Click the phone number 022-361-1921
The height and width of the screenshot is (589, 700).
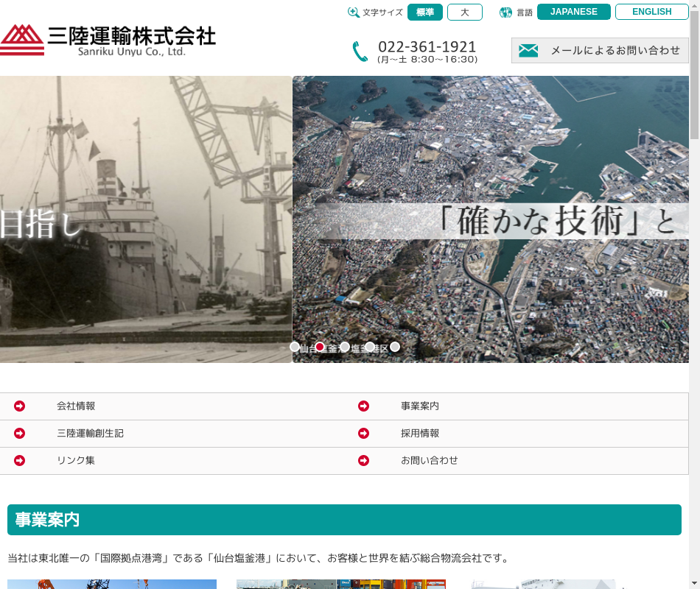(427, 46)
